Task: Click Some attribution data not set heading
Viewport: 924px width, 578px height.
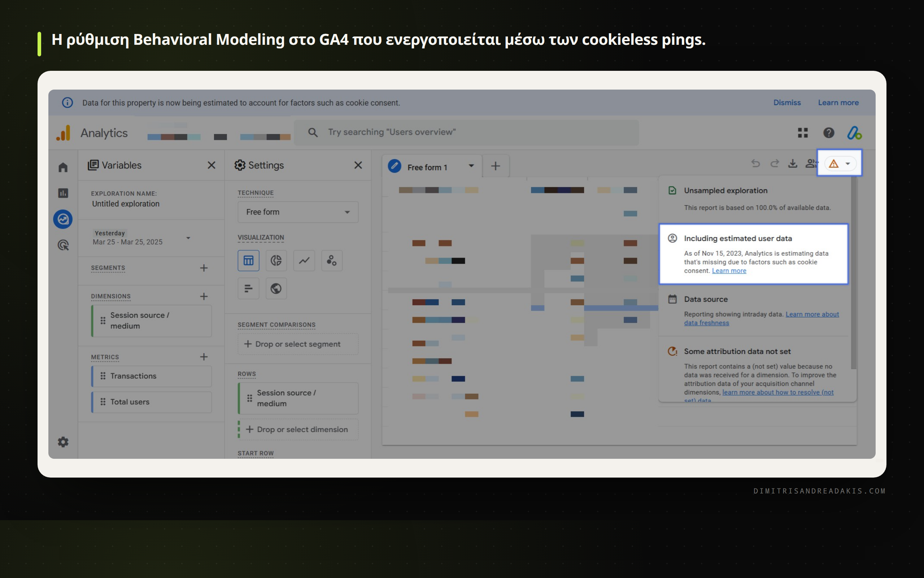Action: click(x=737, y=351)
